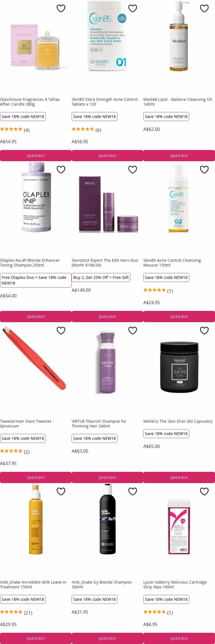Image resolution: width=215 pixels, height=644 pixels.
Task: Quick buy the Glasshouse Tahaa Affair Candle
Action: 36,155
